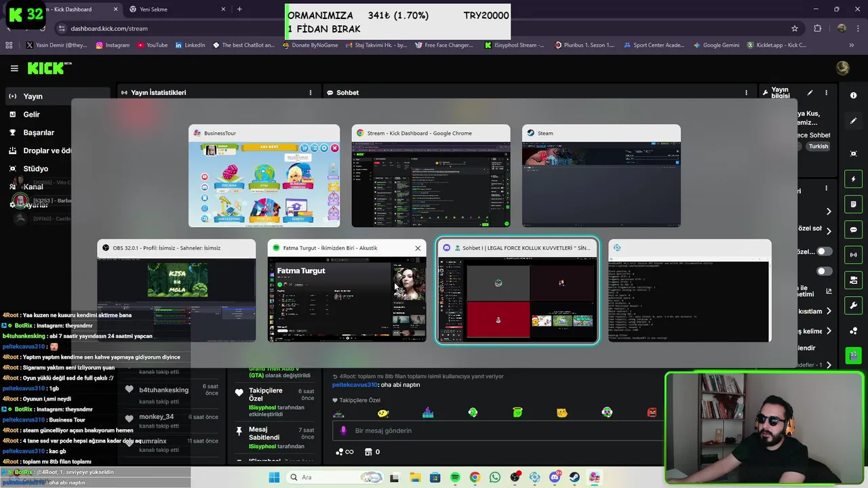Screen dimensions: 868x488
Task: Click the chat bubble icon in right sidebar
Action: pos(854,230)
